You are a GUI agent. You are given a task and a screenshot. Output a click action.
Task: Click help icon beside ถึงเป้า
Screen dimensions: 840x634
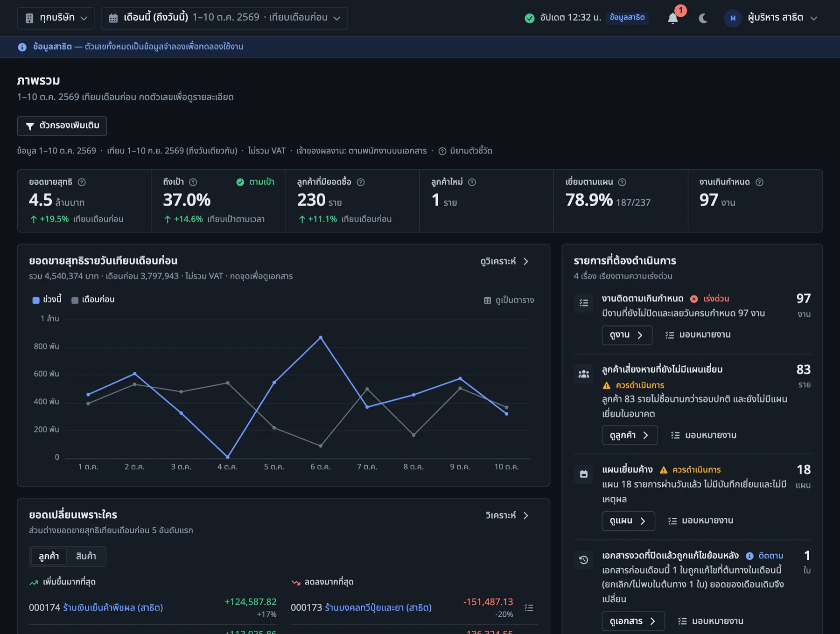pyautogui.click(x=193, y=182)
